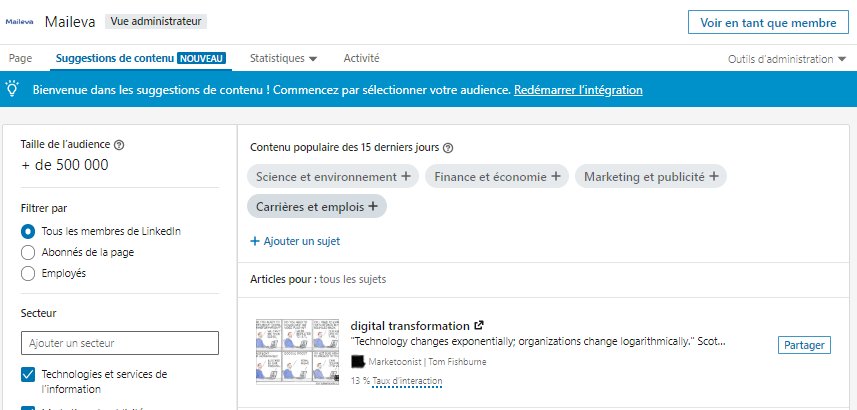Add the Marketing et publicité topic
857x410 pixels.
click(650, 177)
